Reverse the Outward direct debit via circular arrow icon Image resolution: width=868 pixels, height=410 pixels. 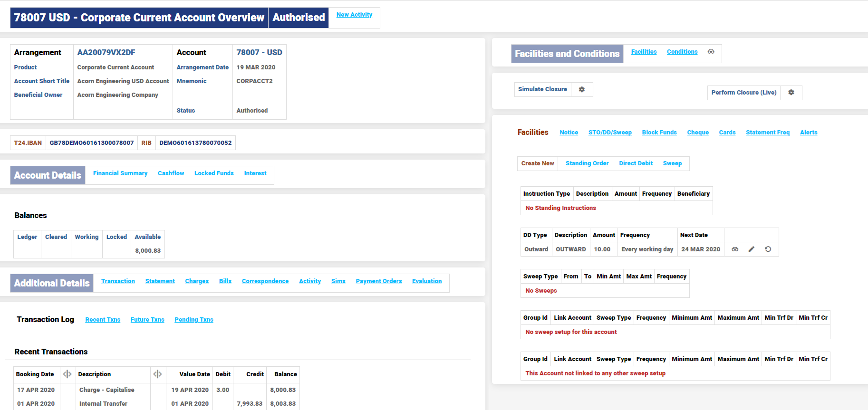tap(768, 249)
